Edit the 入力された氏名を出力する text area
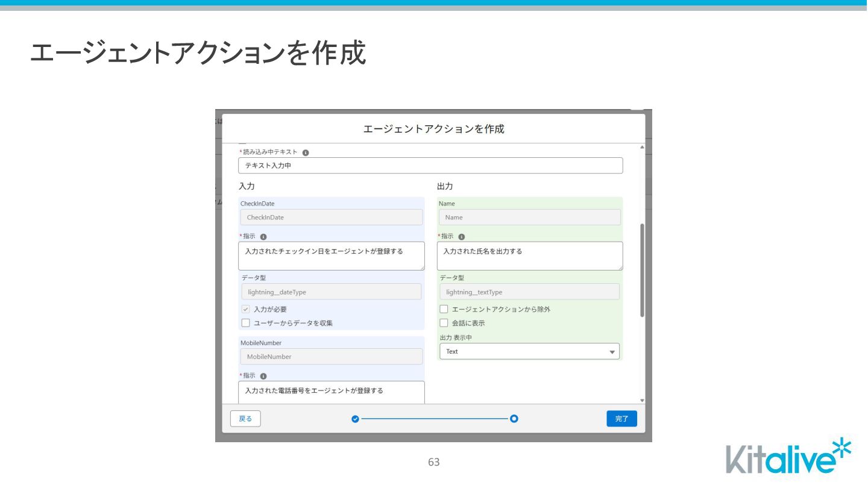Image resolution: width=868 pixels, height=488 pixels. point(530,256)
